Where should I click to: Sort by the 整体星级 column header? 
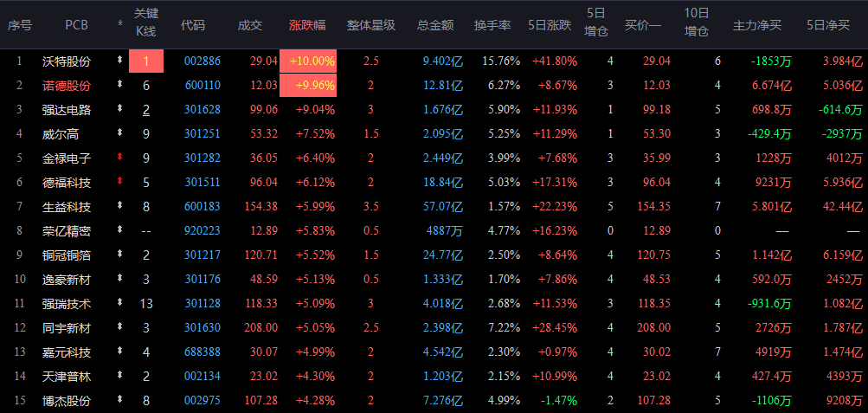pyautogui.click(x=371, y=25)
